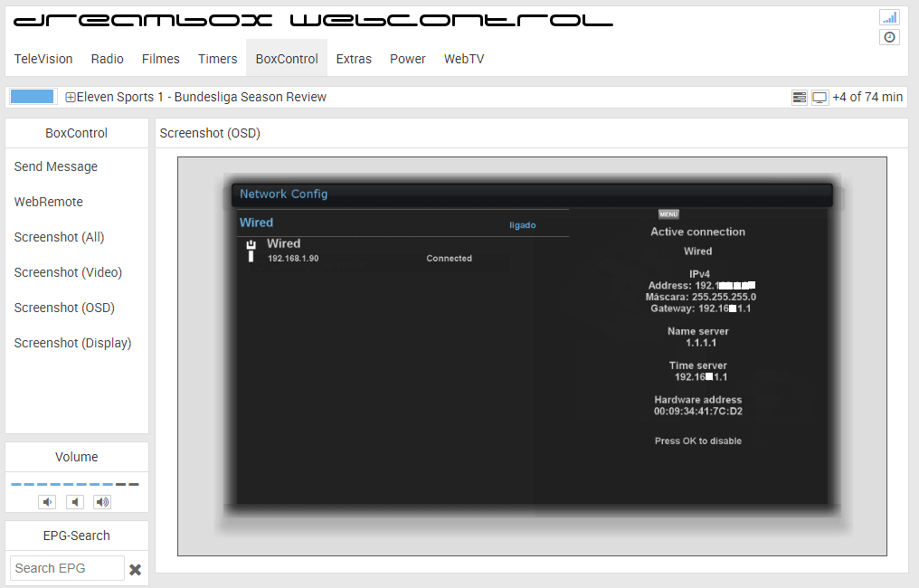Click into the Search EPG field
This screenshot has height=588, width=919.
pos(67,568)
